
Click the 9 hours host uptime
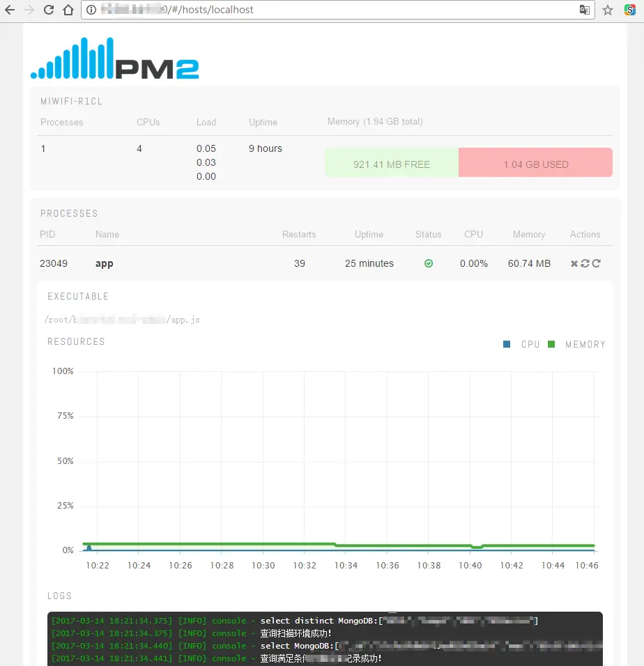(266, 148)
